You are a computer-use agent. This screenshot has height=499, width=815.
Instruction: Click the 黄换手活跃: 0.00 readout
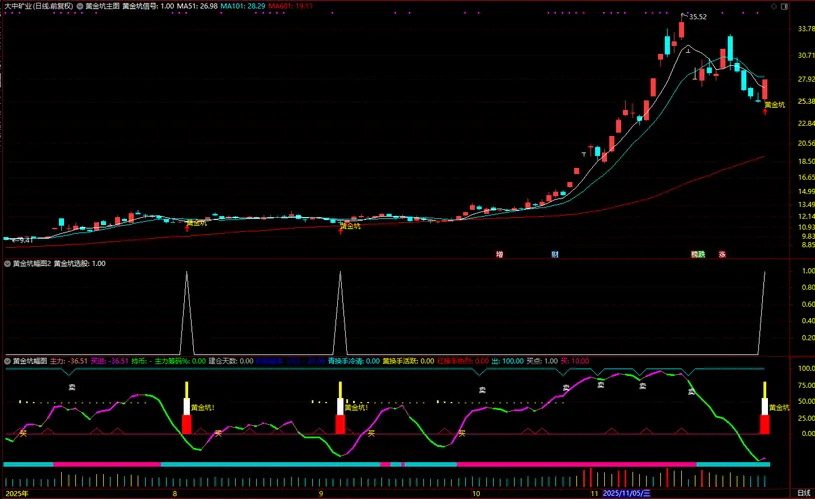tap(409, 361)
